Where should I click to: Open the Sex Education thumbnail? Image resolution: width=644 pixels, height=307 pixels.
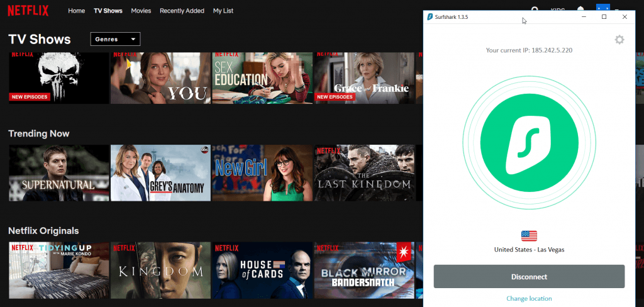tap(262, 78)
